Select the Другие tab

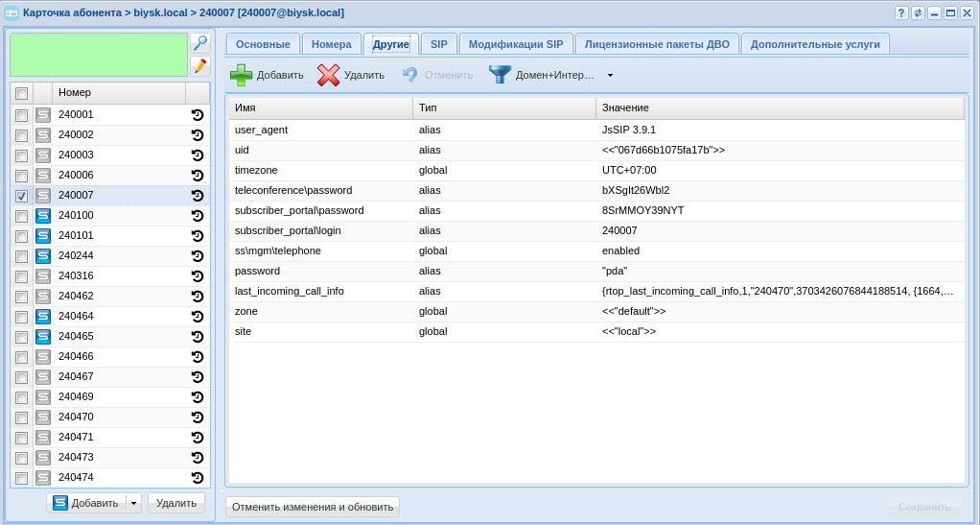[x=390, y=44]
